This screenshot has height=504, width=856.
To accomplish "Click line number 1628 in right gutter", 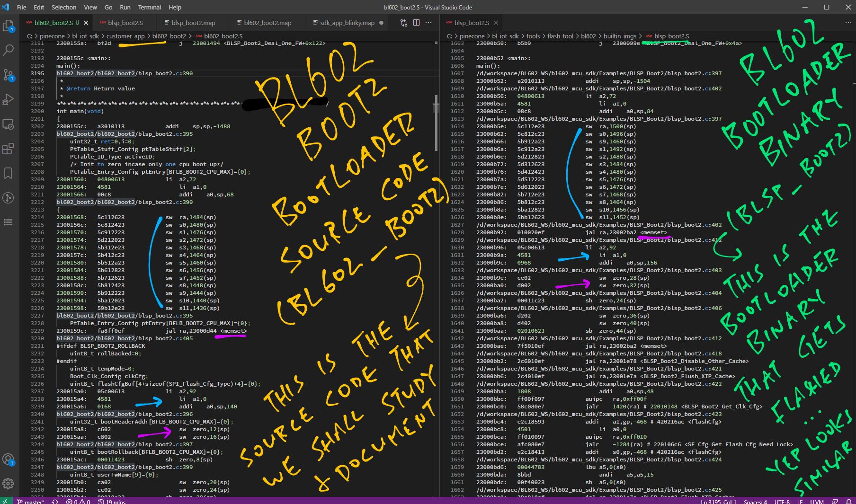I will tap(457, 232).
